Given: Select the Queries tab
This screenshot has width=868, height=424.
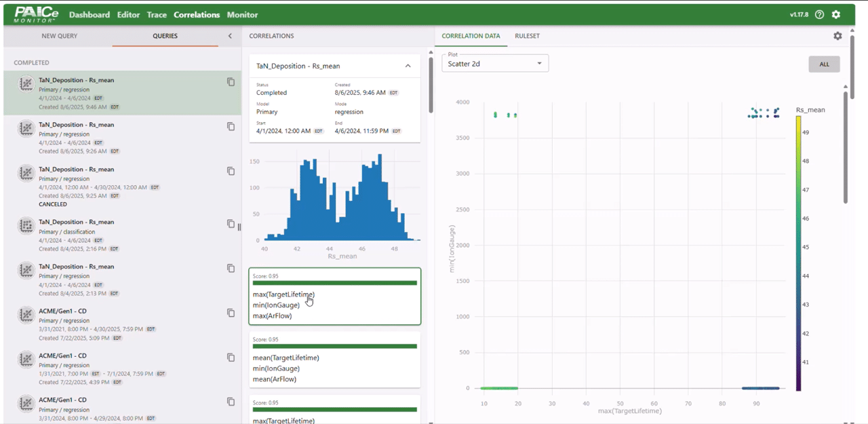Looking at the screenshot, I should (x=165, y=36).
